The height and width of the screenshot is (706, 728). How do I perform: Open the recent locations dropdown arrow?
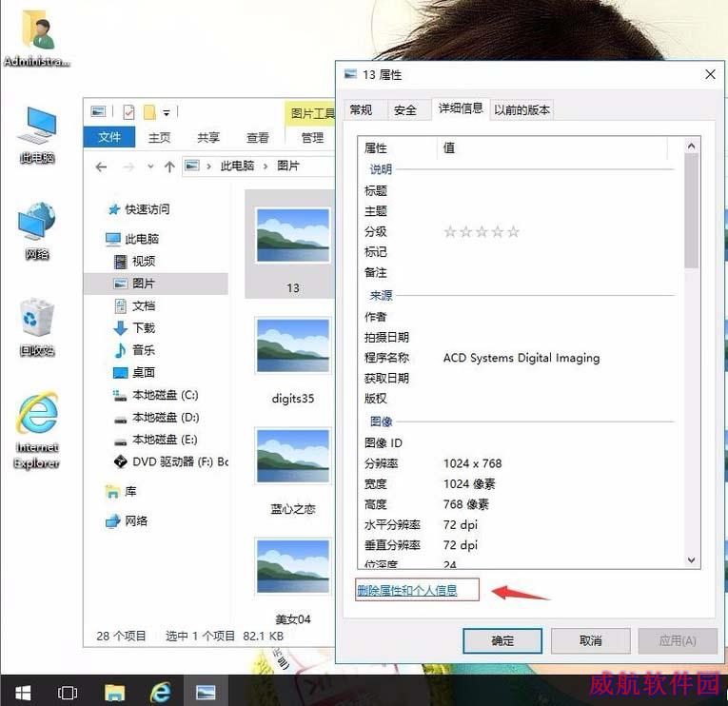(150, 167)
